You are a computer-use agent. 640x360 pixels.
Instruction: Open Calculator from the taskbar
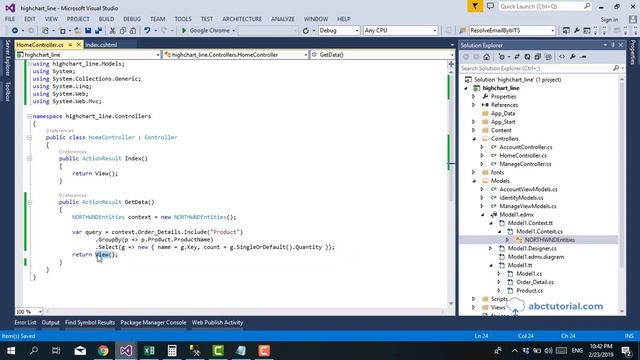172,351
